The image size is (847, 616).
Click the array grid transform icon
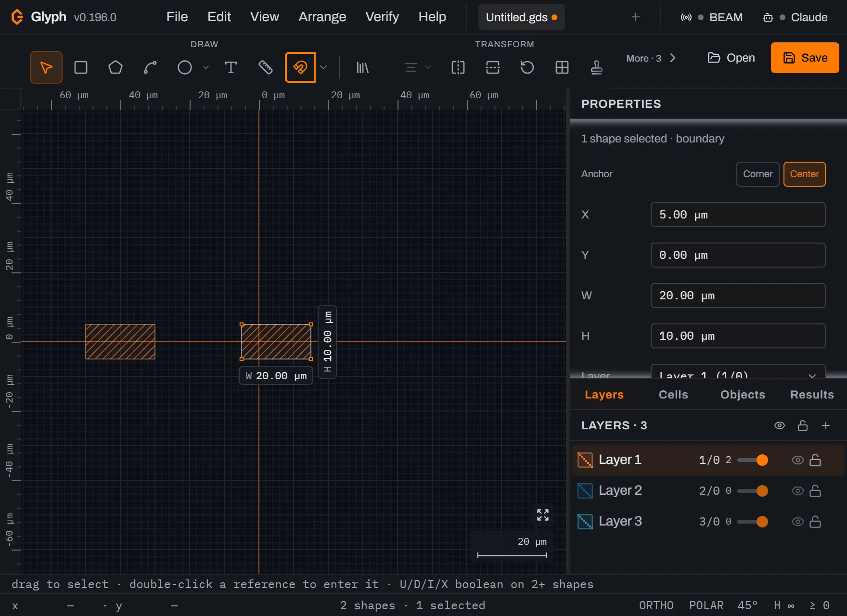click(562, 67)
